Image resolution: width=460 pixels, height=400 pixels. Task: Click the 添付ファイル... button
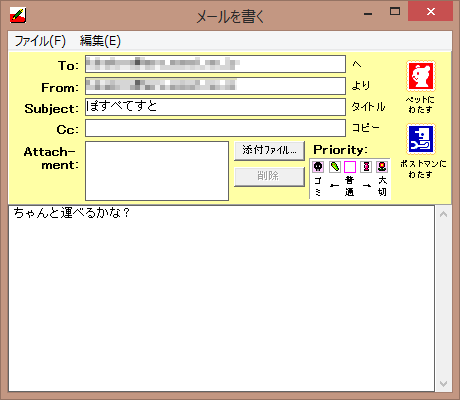click(269, 150)
